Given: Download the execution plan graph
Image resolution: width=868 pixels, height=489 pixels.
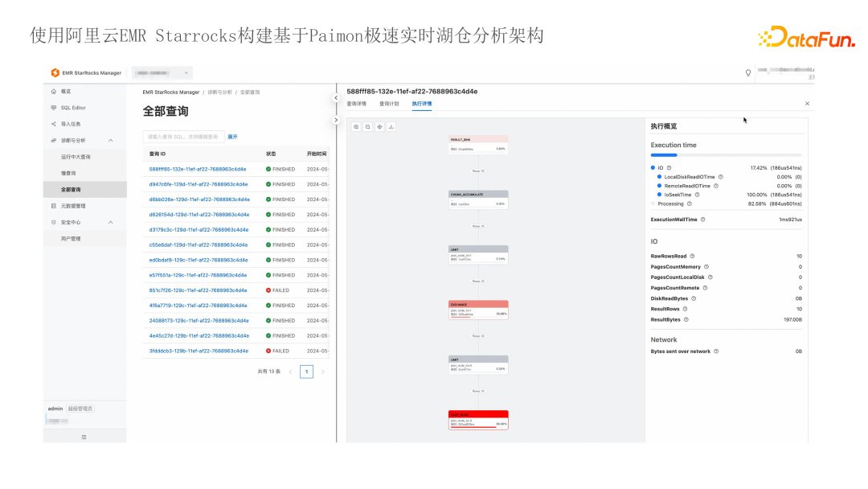Looking at the screenshot, I should click(x=391, y=127).
